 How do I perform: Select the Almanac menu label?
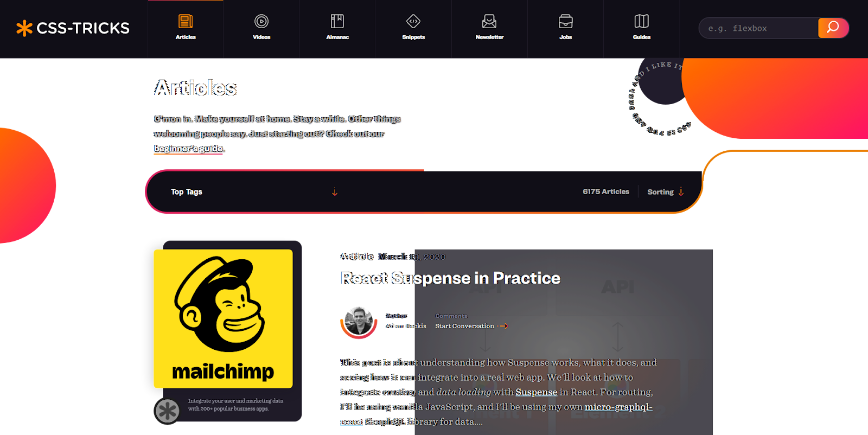tap(337, 37)
